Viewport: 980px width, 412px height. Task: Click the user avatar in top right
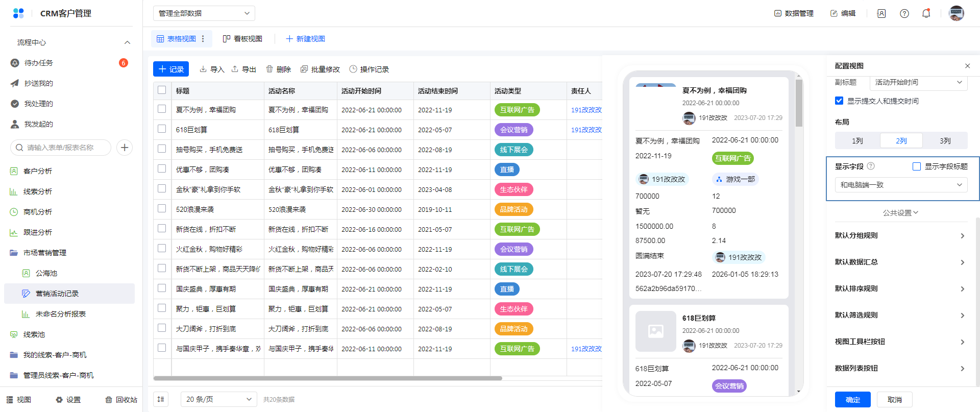(x=956, y=13)
